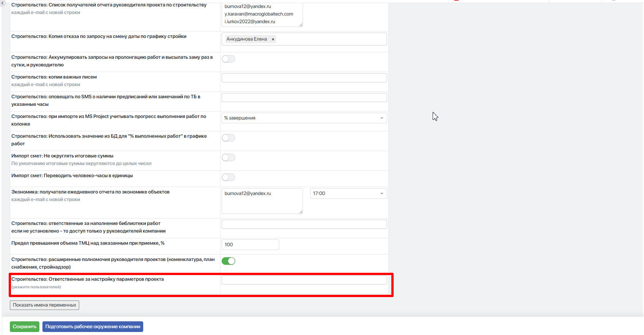The image size is (644, 335).
Task: Click the project parameters responsible users field
Action: coord(304,280)
